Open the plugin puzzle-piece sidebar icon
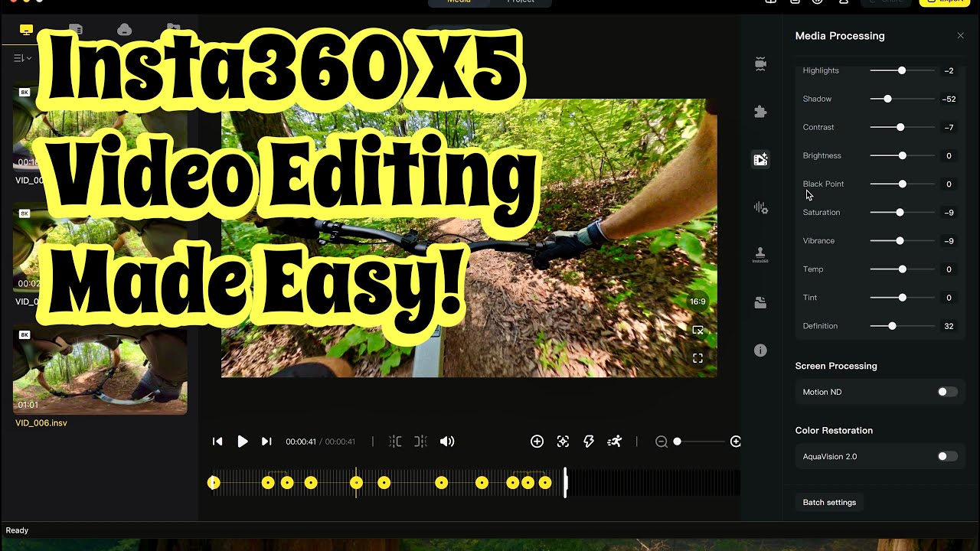This screenshot has width=980, height=551. [760, 112]
